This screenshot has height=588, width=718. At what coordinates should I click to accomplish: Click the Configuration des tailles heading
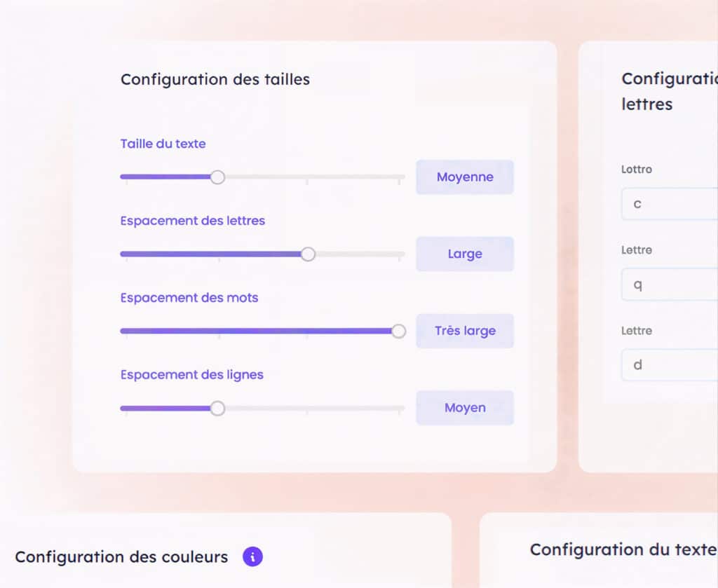(215, 79)
